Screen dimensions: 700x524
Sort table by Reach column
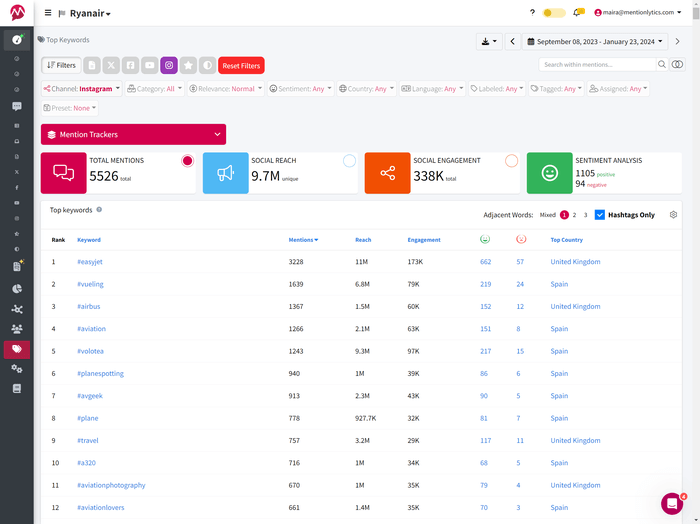(x=363, y=240)
